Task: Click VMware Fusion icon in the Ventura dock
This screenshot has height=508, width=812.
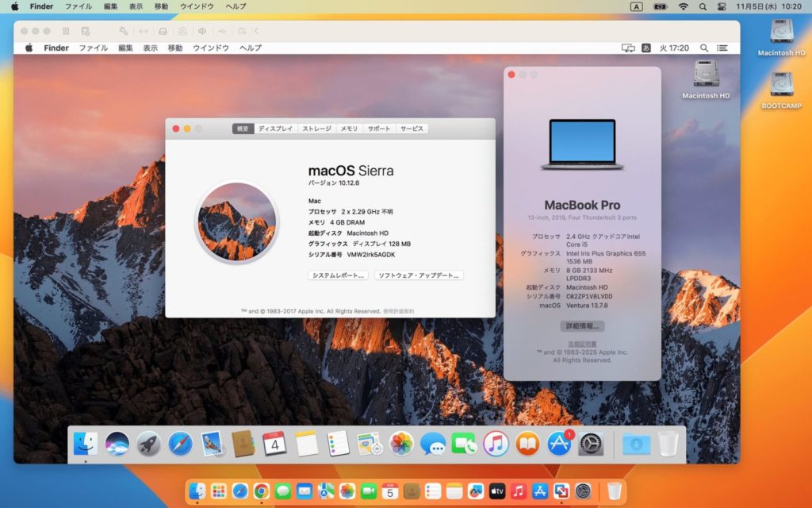Action: click(561, 491)
